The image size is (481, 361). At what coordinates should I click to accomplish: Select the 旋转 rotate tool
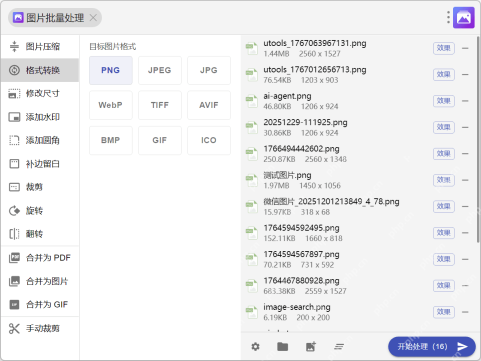(40, 211)
